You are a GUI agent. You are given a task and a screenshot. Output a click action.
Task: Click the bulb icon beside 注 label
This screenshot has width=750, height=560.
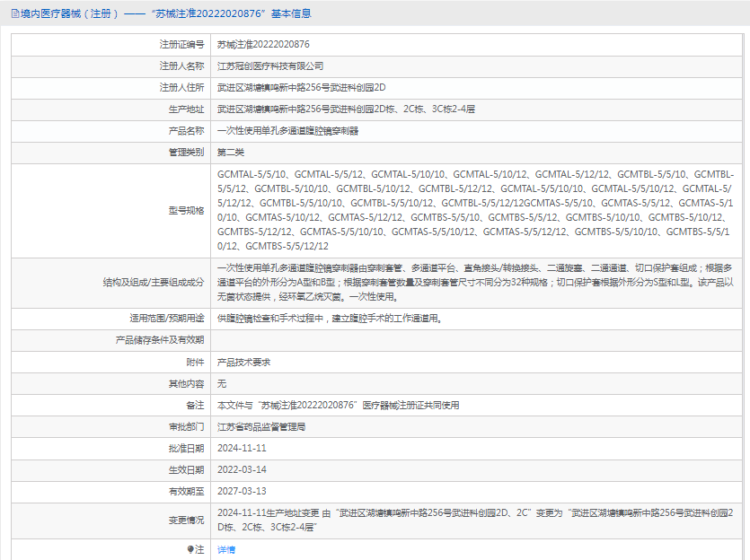(190, 549)
